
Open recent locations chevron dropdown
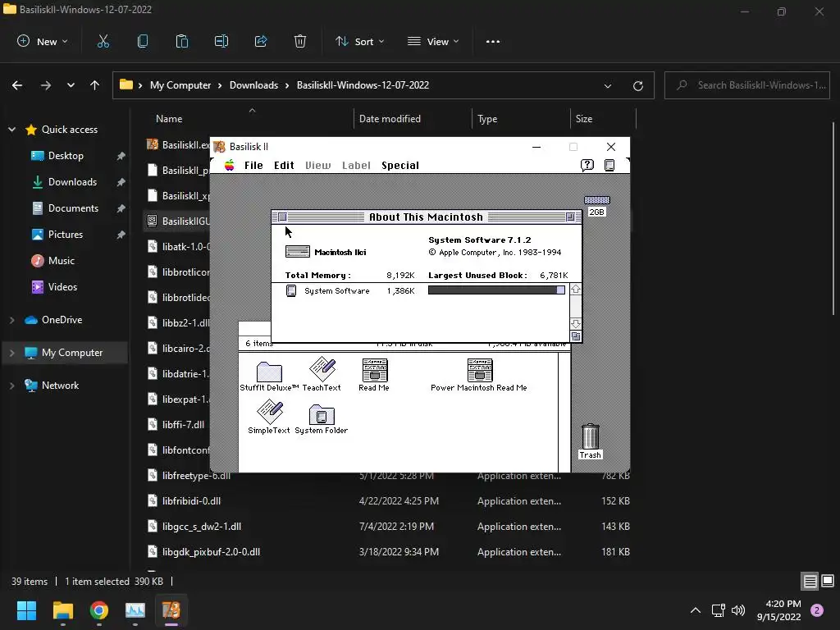(x=71, y=85)
